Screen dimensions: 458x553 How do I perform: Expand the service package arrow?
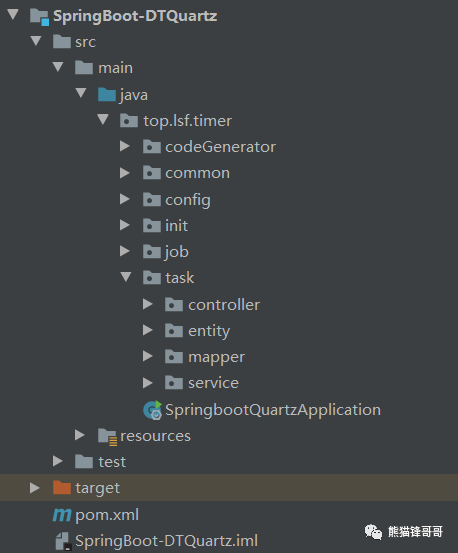147,383
